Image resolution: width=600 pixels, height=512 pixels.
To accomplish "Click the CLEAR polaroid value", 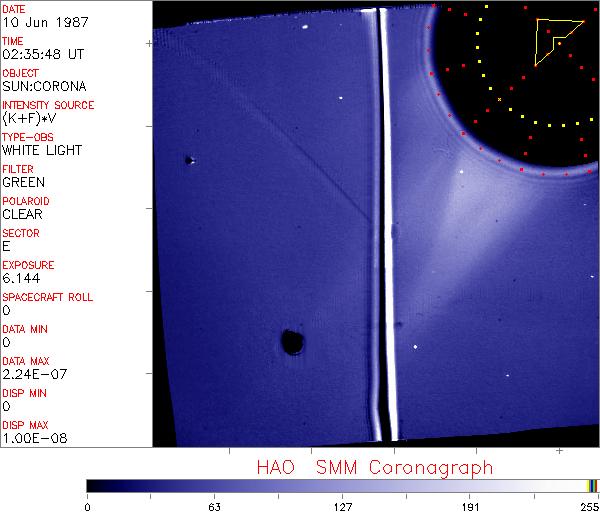I will 23,215.
